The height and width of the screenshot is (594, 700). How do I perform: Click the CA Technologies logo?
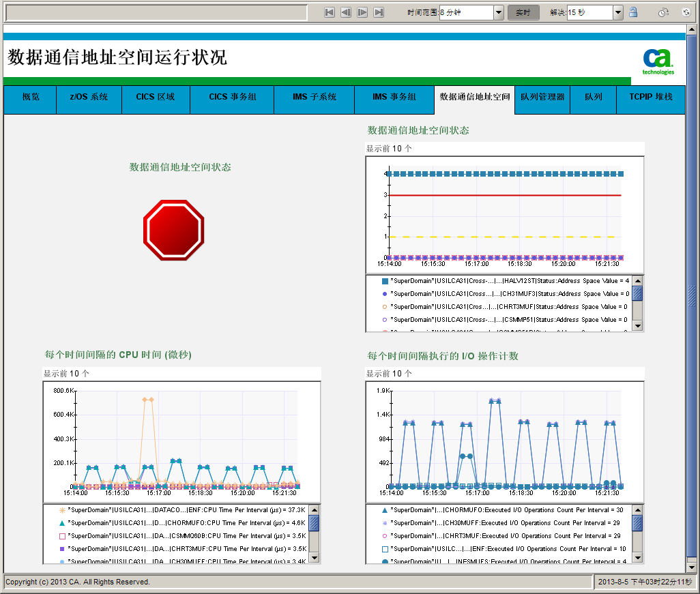[658, 61]
